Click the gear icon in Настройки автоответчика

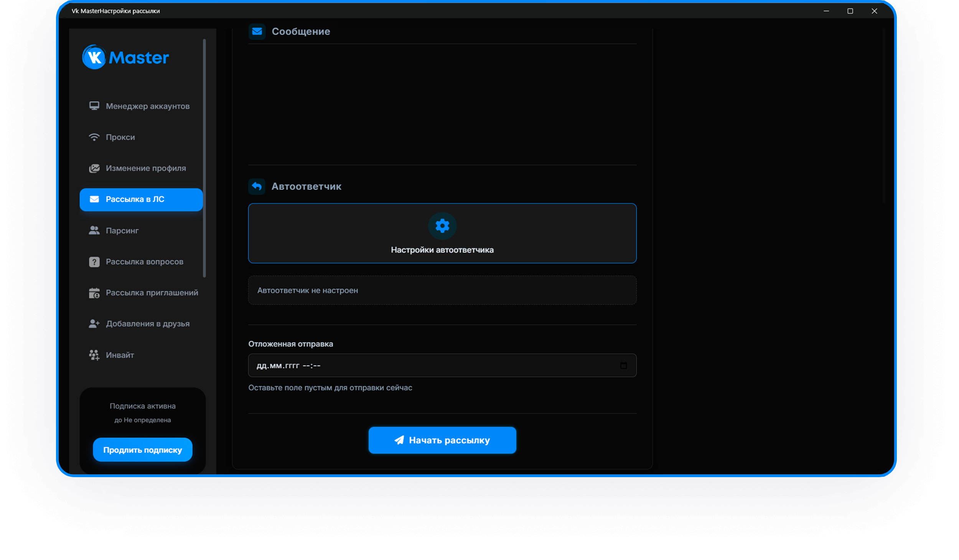tap(442, 226)
